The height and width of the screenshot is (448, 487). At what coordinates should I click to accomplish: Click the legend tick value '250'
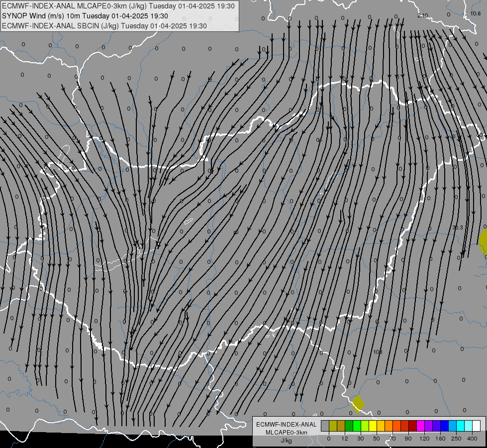[456, 439]
